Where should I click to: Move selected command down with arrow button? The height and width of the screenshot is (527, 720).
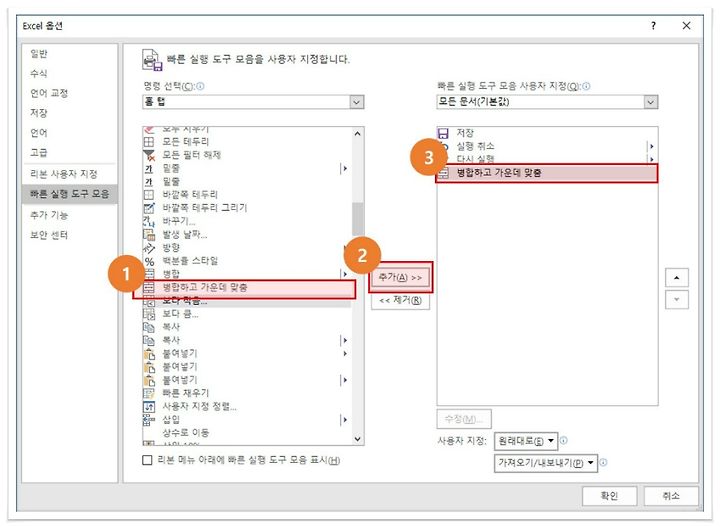(677, 300)
